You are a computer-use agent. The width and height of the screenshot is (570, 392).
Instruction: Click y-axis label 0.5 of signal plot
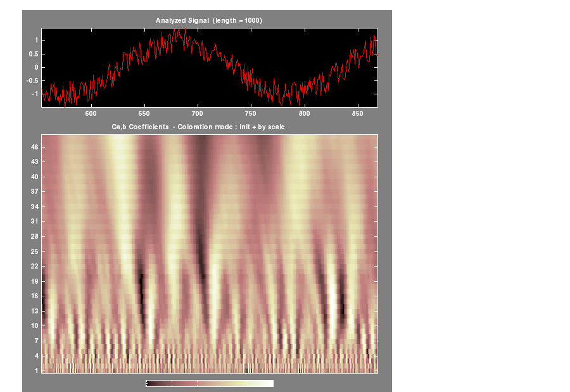(34, 54)
